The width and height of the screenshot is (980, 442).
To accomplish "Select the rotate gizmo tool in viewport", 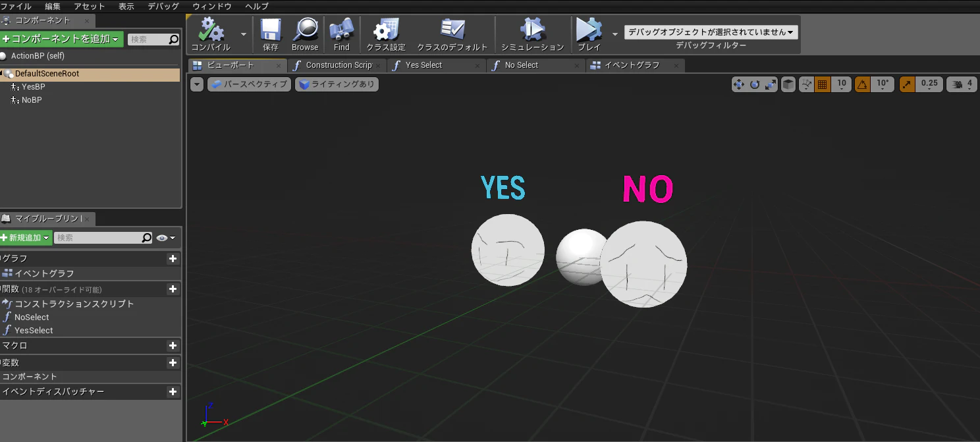I will (x=755, y=84).
